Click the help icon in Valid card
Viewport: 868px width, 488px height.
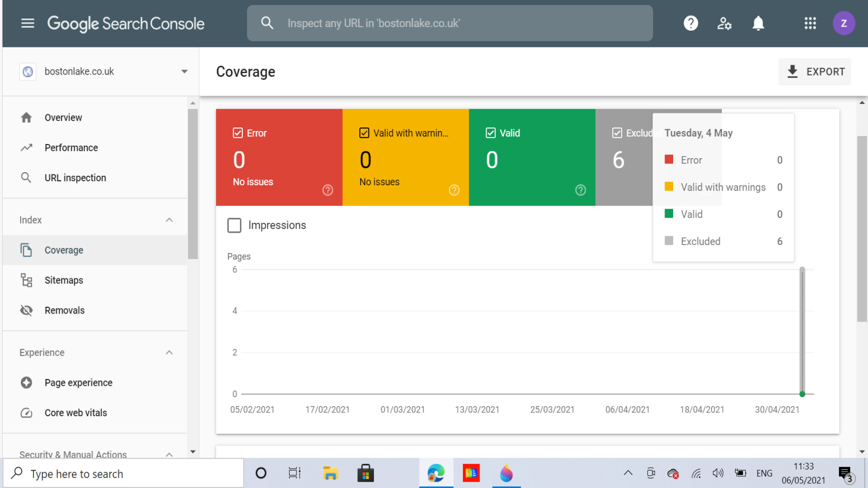click(580, 190)
